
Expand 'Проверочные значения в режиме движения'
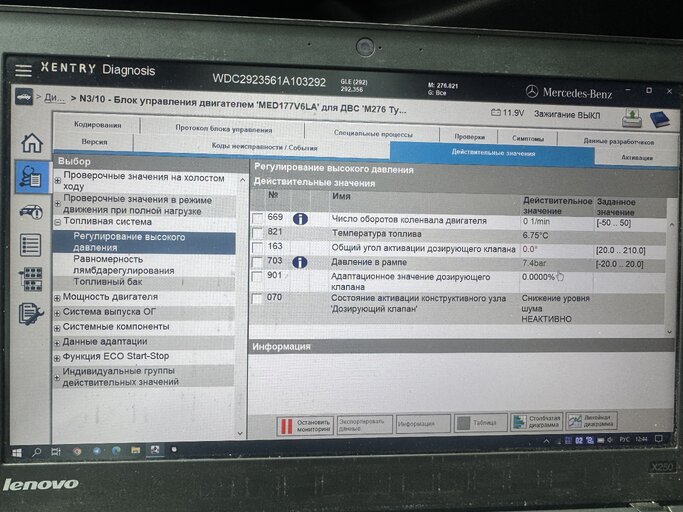(x=57, y=203)
